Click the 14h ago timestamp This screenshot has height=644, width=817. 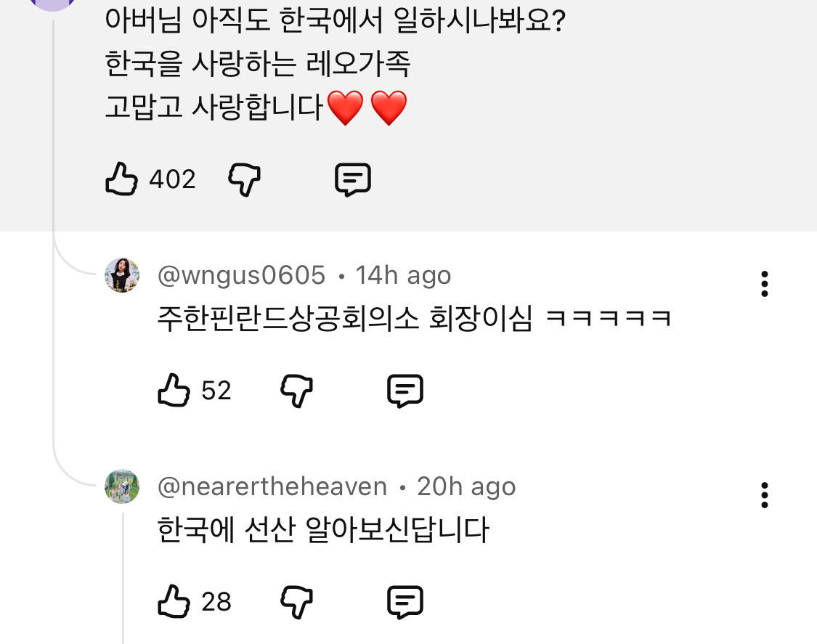[403, 276]
